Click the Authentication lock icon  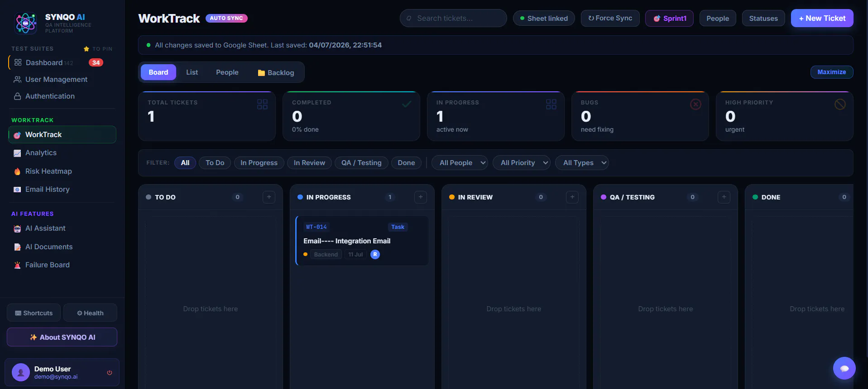click(18, 96)
